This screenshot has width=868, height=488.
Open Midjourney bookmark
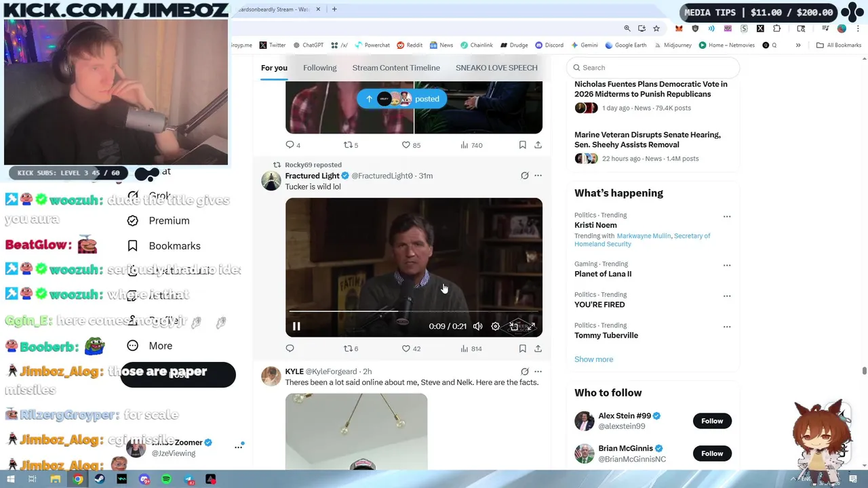click(x=673, y=45)
